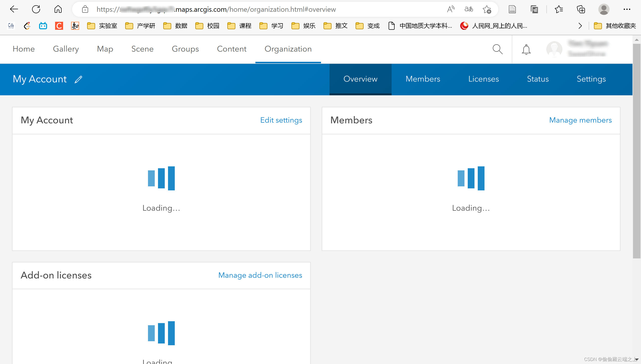Click the add-to-favorites star icon

point(487,9)
